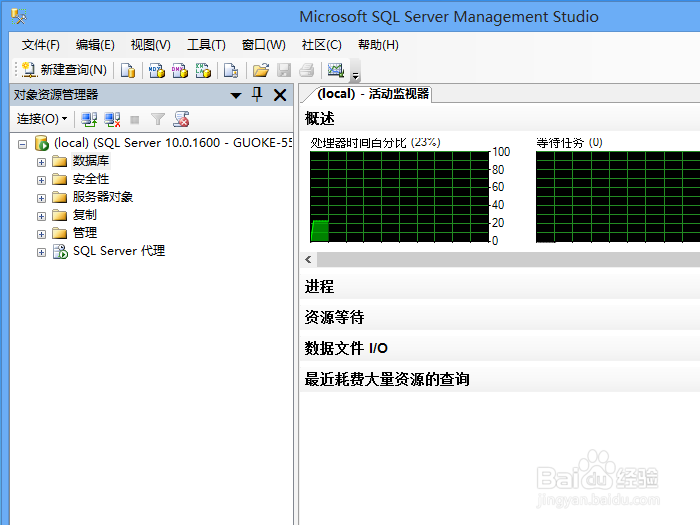Expand the 服务器对象 folder
Viewport: 700px width, 525px height.
coord(41,198)
